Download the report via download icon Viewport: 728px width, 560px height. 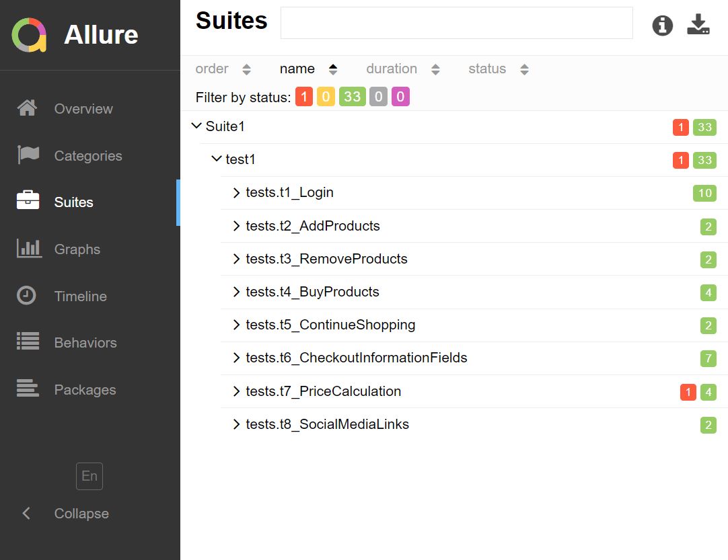(698, 26)
